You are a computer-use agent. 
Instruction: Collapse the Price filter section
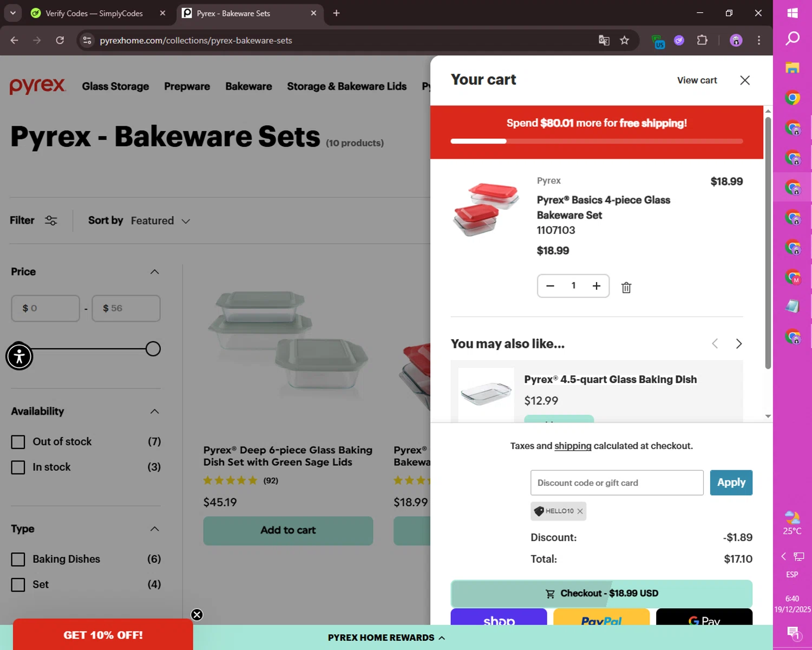(154, 272)
